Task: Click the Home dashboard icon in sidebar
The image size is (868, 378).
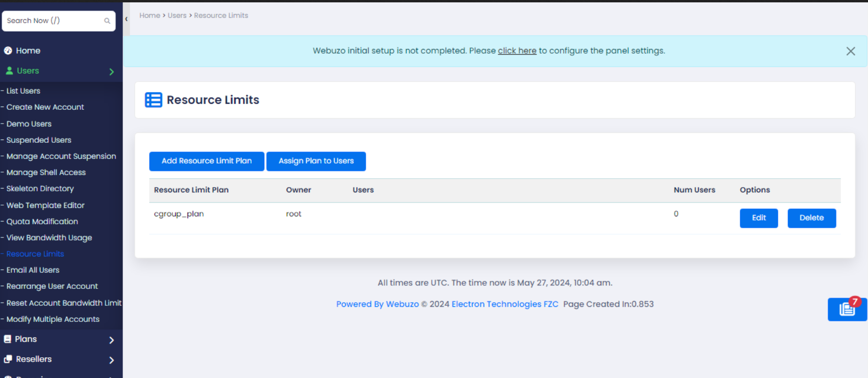Action: [8, 51]
